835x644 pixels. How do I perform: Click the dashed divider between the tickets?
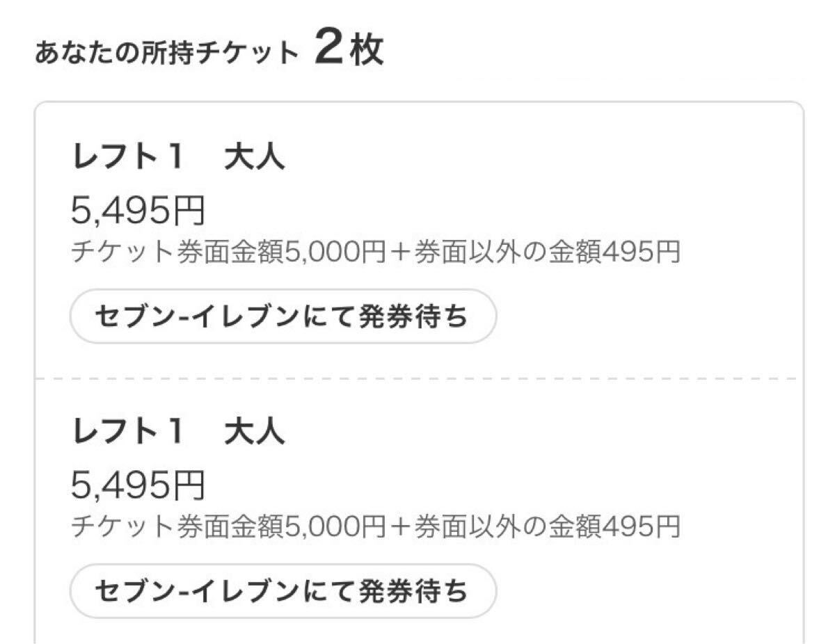pos(417,378)
